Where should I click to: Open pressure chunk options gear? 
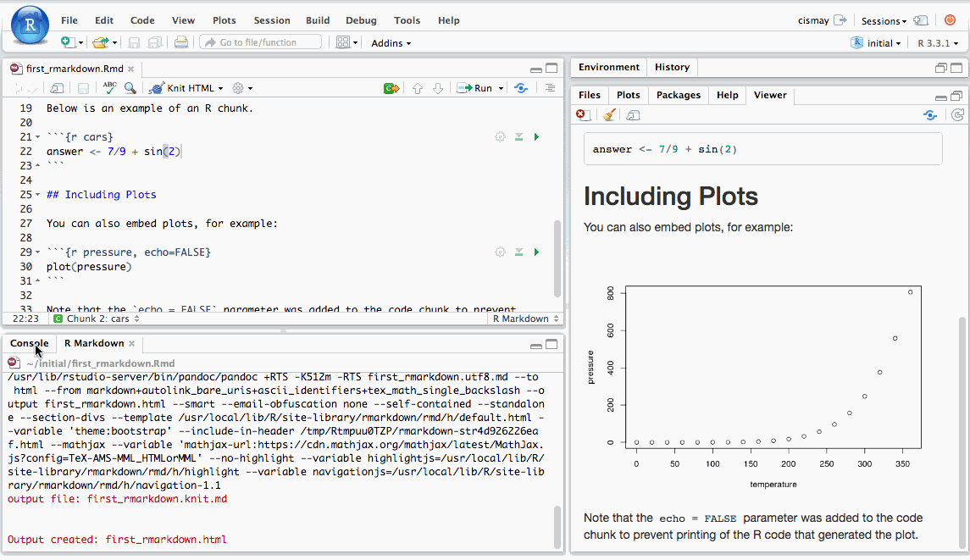[500, 252]
